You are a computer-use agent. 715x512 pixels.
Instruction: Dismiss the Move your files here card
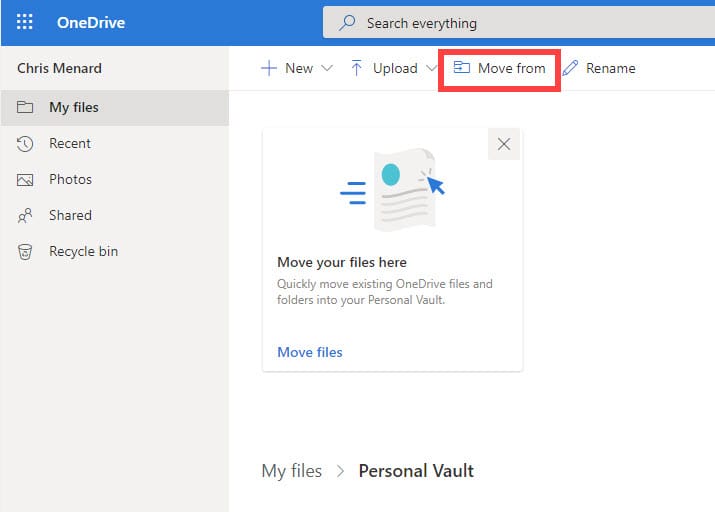point(504,144)
